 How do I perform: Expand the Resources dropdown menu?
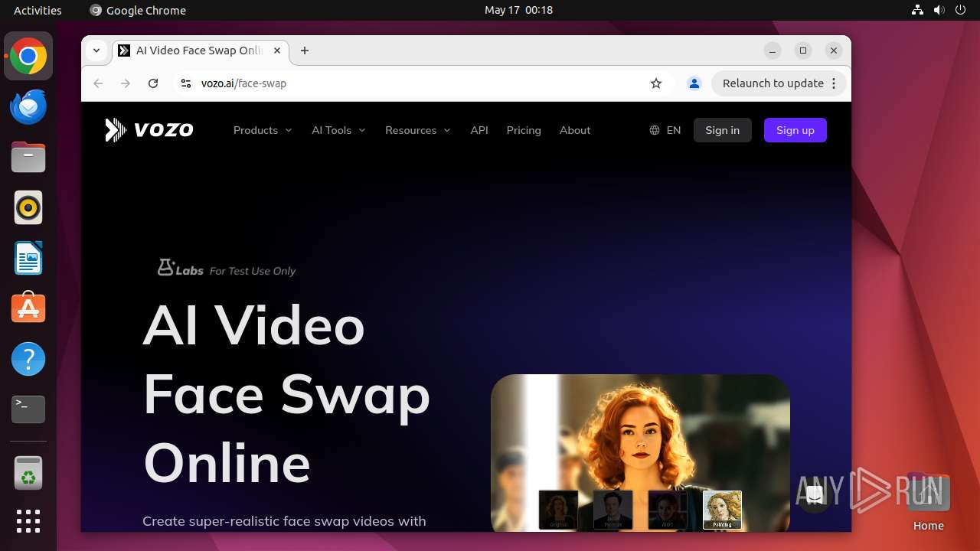(x=418, y=130)
